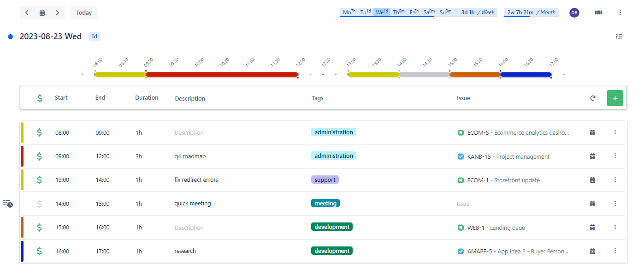
Task: Toggle billable dollar on quick meeting entry
Action: [40, 204]
